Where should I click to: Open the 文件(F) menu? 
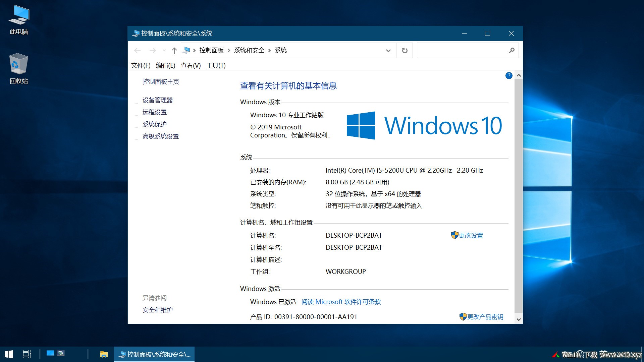click(x=141, y=65)
